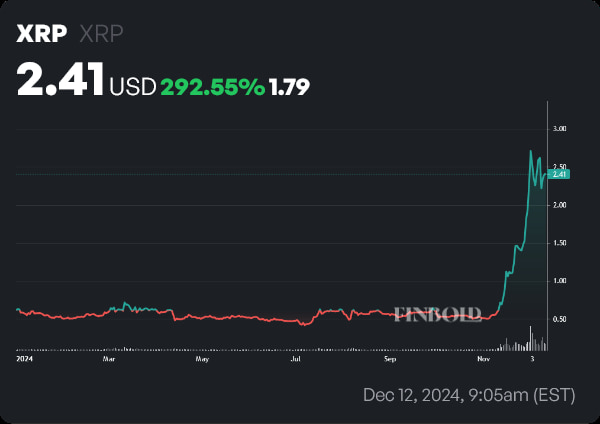Click the May date axis label
Screen dimensions: 600x424
[202, 359]
